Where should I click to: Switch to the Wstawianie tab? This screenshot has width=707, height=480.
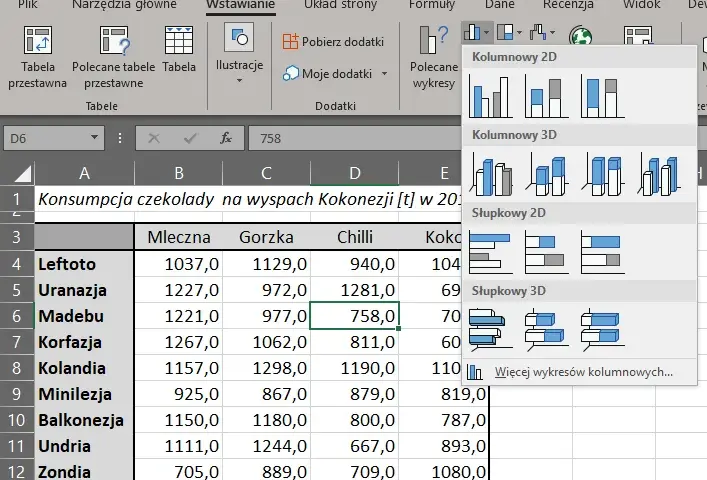(x=240, y=5)
